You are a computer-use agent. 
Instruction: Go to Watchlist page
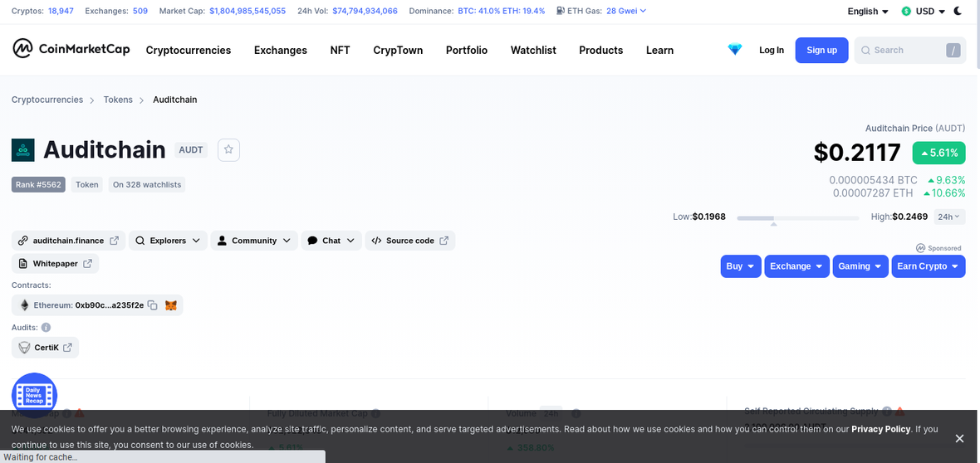tap(533, 50)
